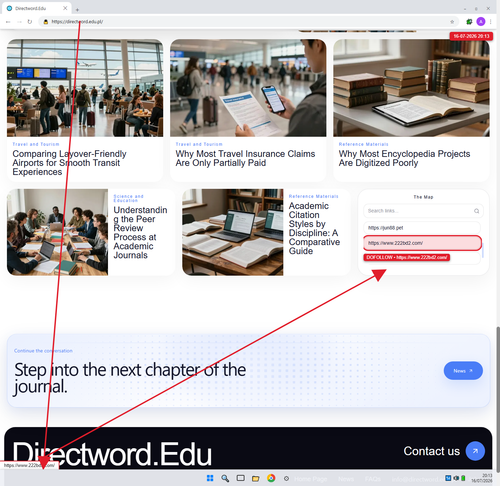Open the purple profile avatar
The image size is (500, 486).
481,22
